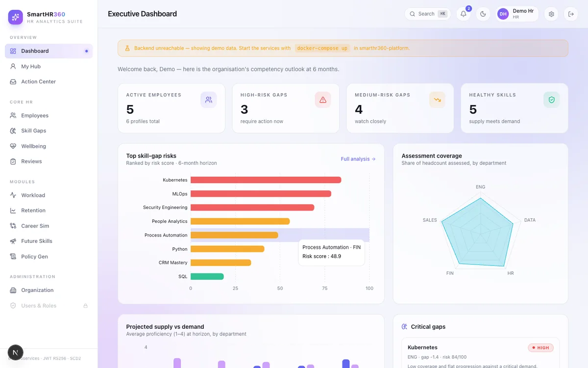Open settings gear icon
The image size is (588, 368).
point(551,14)
